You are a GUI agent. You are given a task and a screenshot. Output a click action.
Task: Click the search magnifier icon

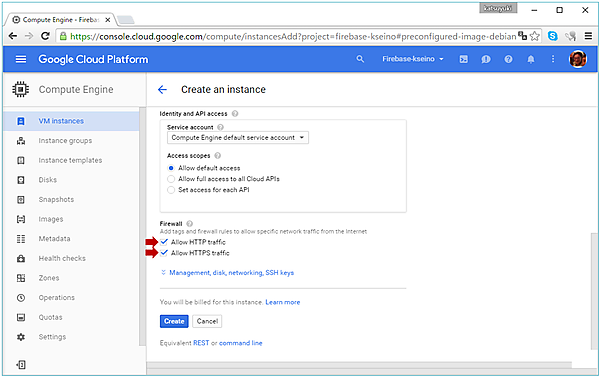(x=360, y=59)
